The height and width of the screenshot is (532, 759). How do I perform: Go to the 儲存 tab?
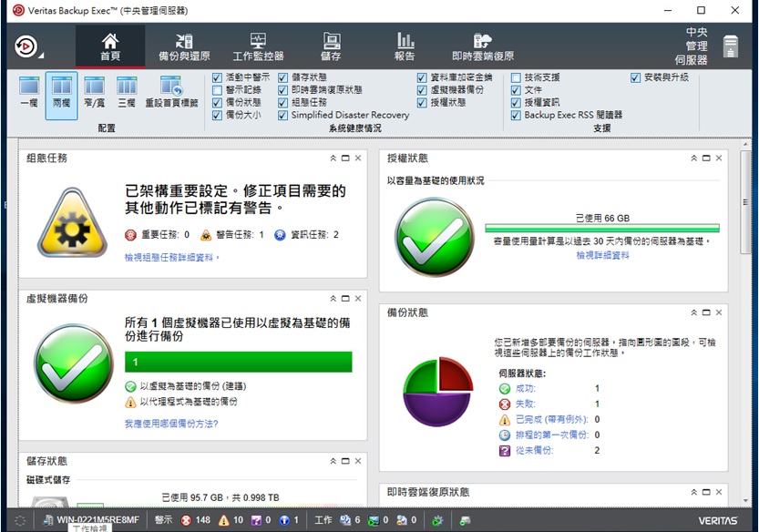pyautogui.click(x=331, y=46)
